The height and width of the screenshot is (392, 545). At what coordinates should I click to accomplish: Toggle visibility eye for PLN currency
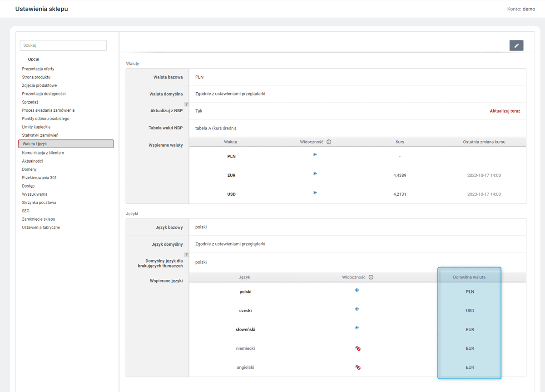pos(315,155)
